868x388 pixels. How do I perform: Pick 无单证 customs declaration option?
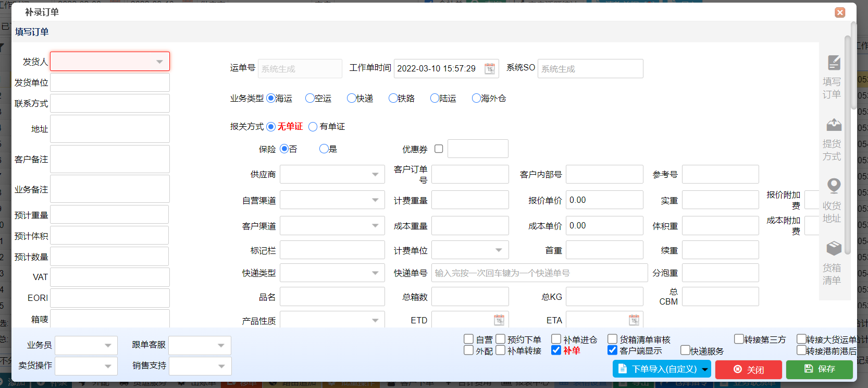[271, 127]
